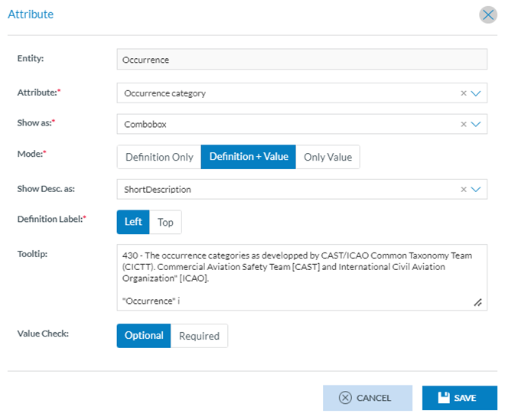Clear the ShortDescription selection
505x420 pixels.
[x=463, y=189]
